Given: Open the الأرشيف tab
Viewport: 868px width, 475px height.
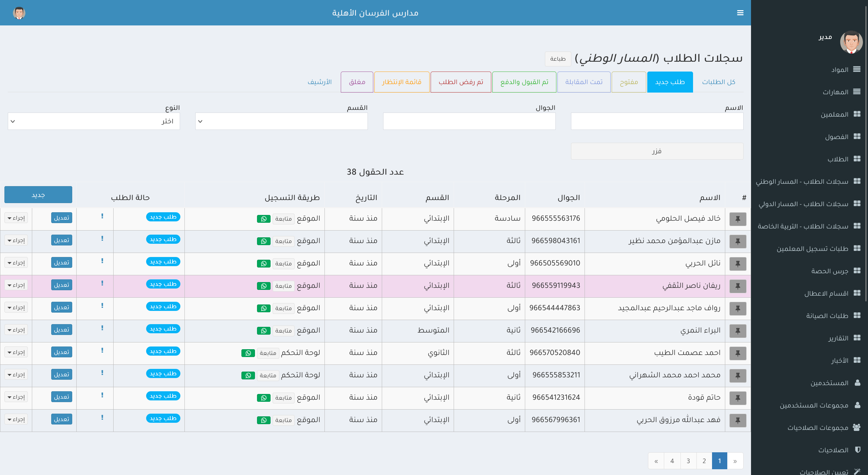Looking at the screenshot, I should [319, 82].
